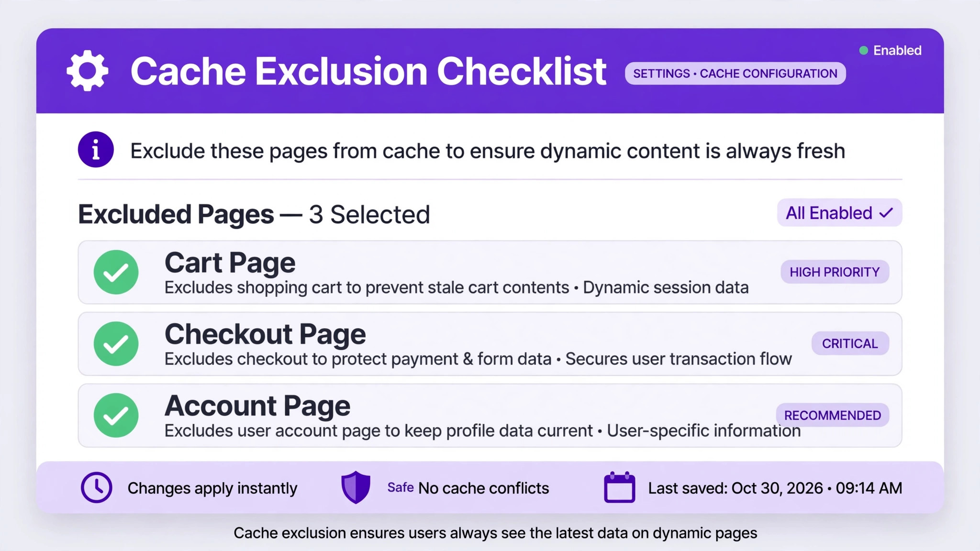Click the No cache conflicts text
The width and height of the screenshot is (980, 551).
click(x=483, y=488)
